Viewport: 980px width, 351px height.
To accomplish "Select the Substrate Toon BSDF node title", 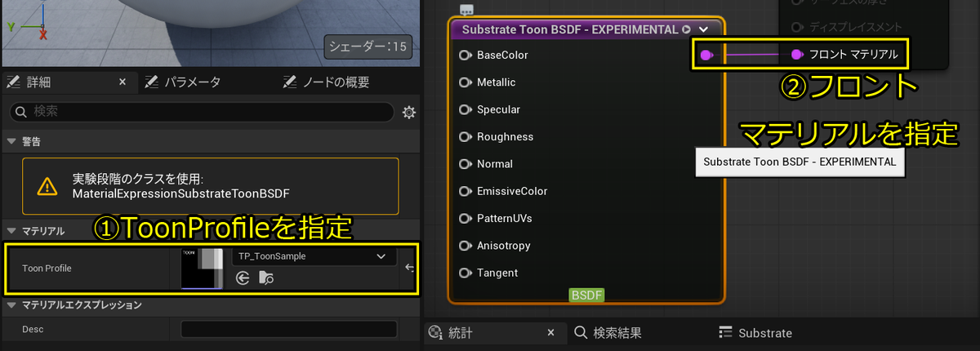I will 569,29.
